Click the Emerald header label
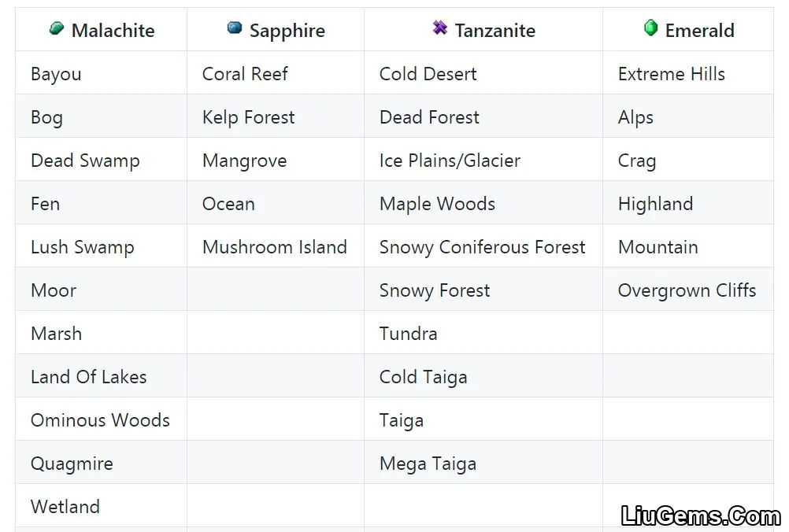The height and width of the screenshot is (532, 789). (700, 31)
